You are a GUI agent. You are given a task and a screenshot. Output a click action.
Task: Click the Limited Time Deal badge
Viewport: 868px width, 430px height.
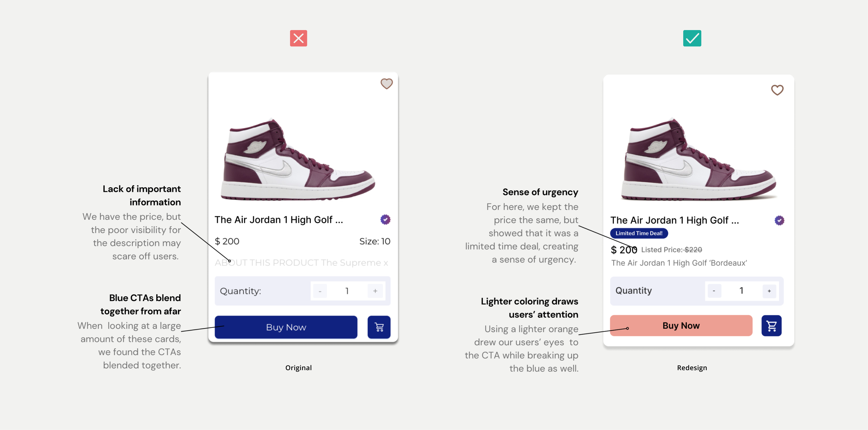click(x=638, y=233)
